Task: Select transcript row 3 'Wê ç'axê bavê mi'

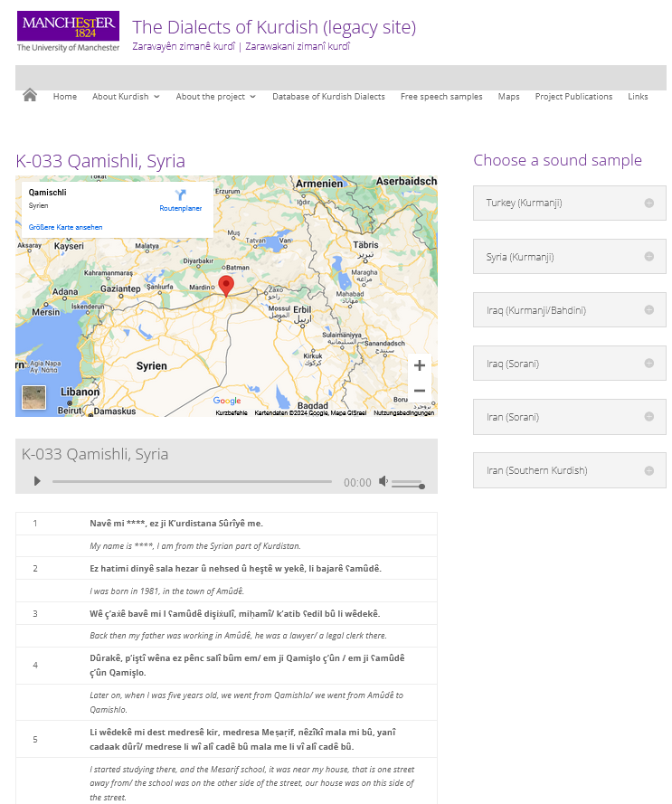Action: click(x=235, y=614)
